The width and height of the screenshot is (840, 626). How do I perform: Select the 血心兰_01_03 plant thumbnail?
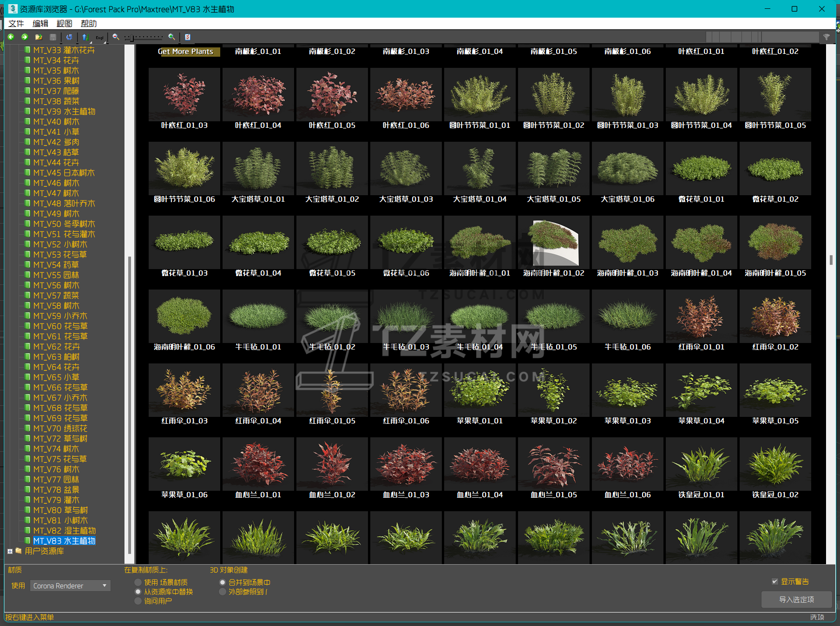(x=406, y=464)
